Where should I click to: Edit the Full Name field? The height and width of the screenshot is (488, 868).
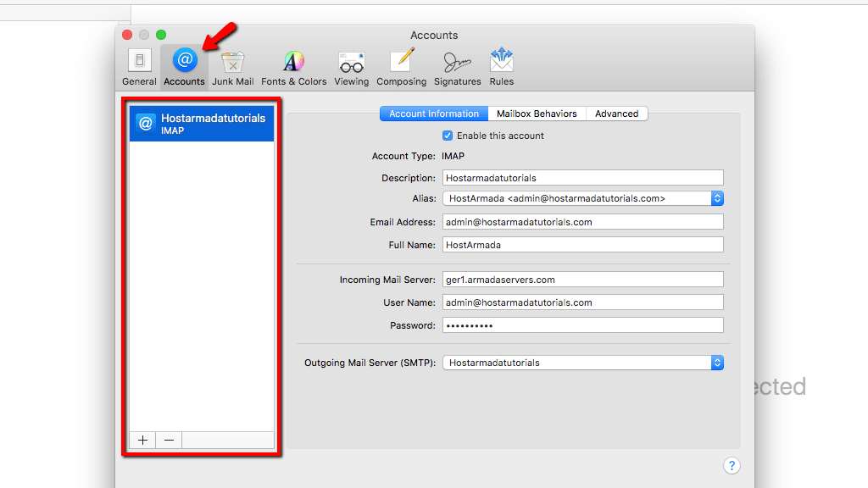click(x=583, y=245)
